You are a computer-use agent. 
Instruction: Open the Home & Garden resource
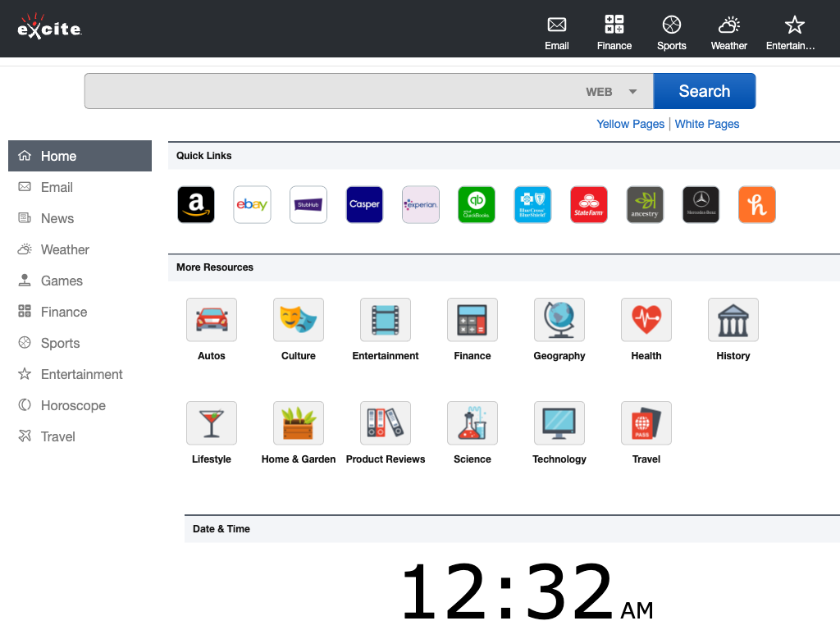click(299, 423)
